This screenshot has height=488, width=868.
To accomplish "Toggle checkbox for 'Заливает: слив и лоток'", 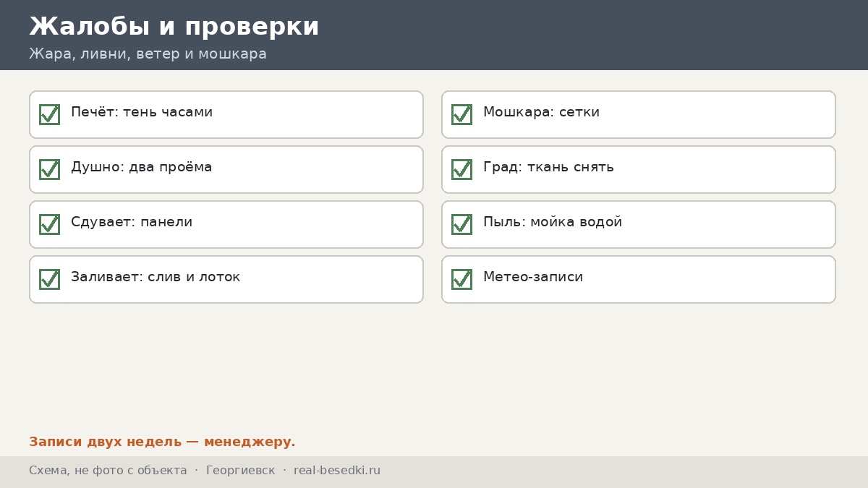I will (49, 279).
